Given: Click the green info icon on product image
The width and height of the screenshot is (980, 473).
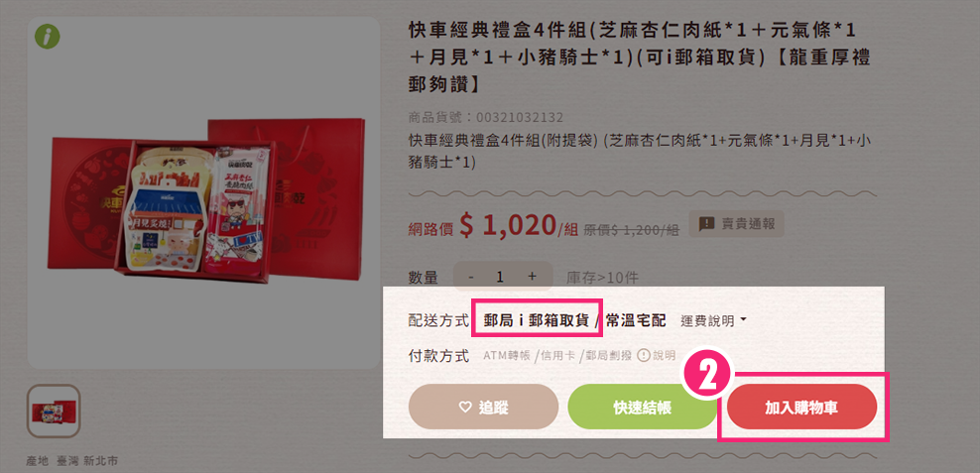Looking at the screenshot, I should coord(48,37).
